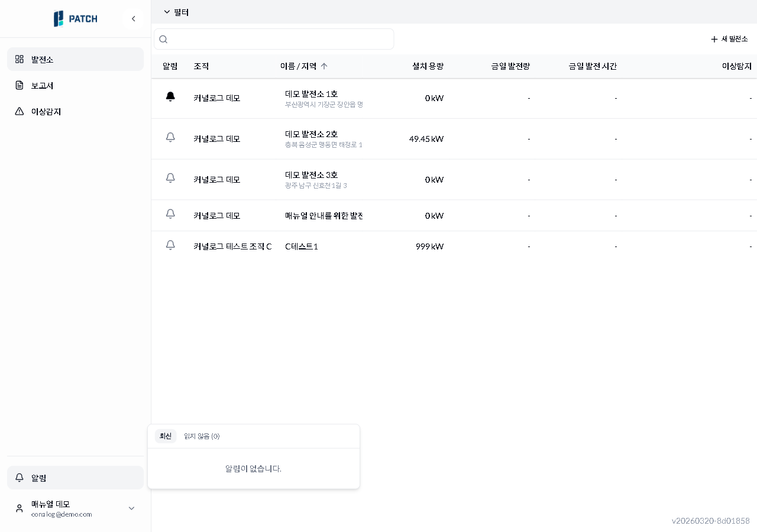
Task: Collapse the sidebar with the chevron
Action: (134, 18)
